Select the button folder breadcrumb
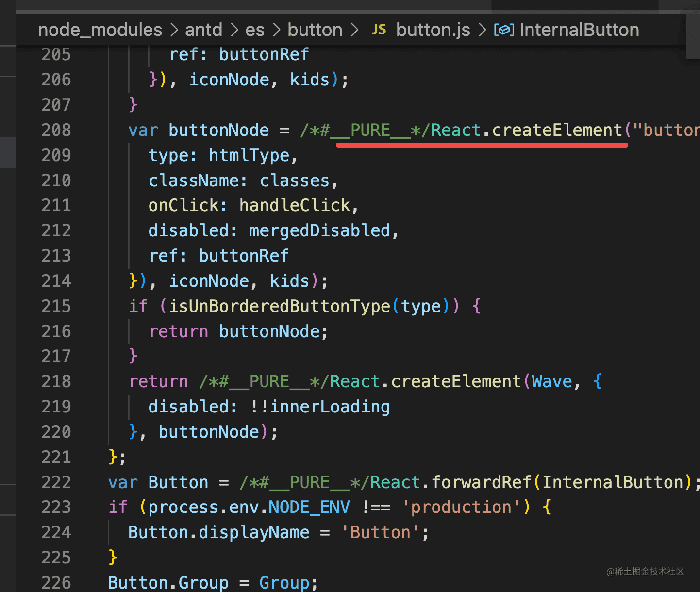Viewport: 700px width, 592px height. coord(315,30)
